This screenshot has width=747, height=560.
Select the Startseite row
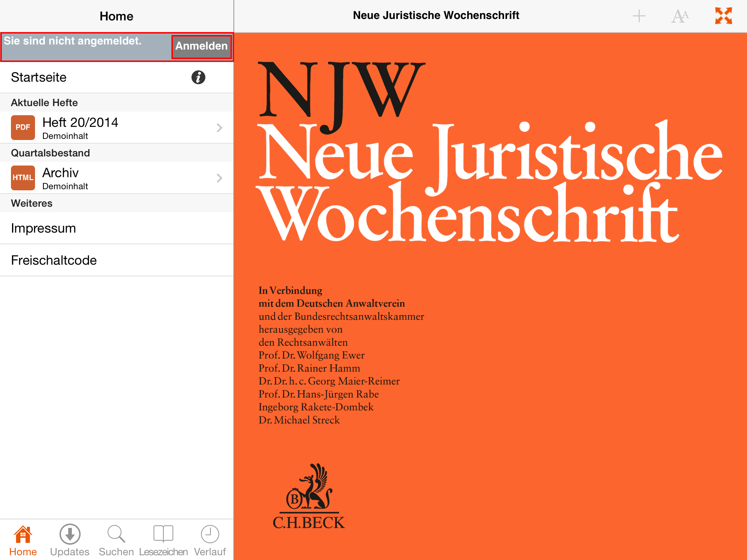tap(117, 77)
